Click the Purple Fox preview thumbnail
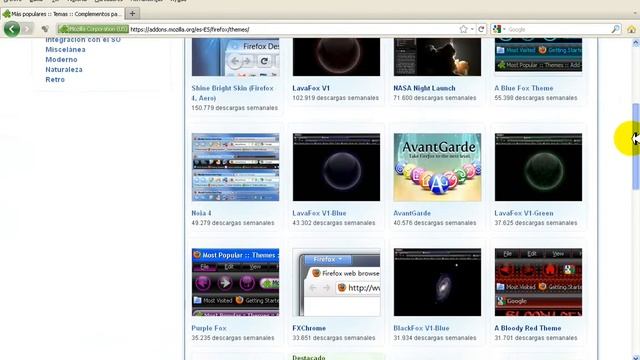640x360 pixels. point(236,282)
